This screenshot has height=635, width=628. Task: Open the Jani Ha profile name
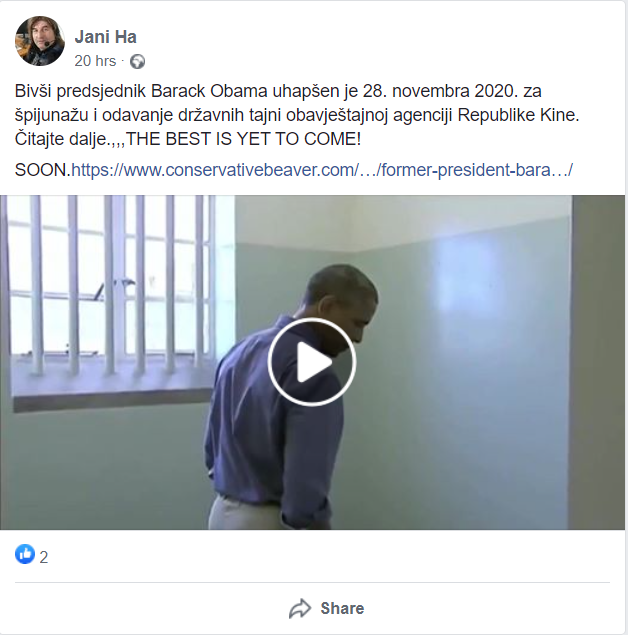point(105,37)
